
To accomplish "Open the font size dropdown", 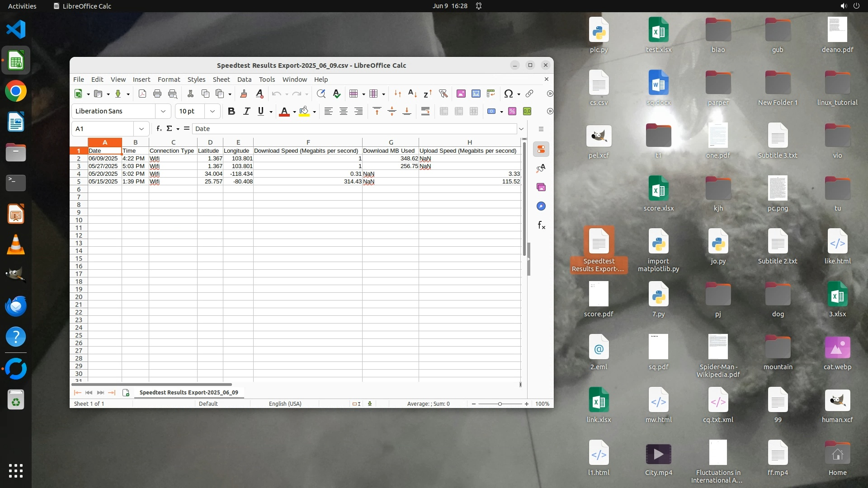I will tap(212, 111).
